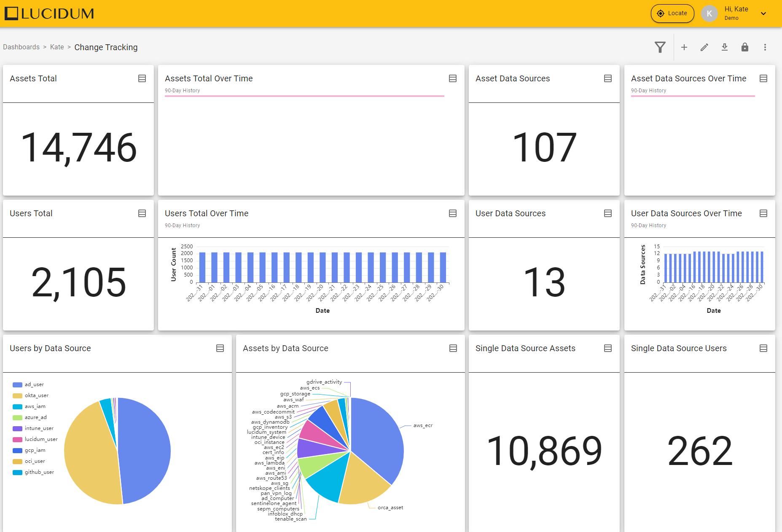Image resolution: width=782 pixels, height=532 pixels.
Task: Click the 262 Single Data Source Users value
Action: click(x=700, y=451)
